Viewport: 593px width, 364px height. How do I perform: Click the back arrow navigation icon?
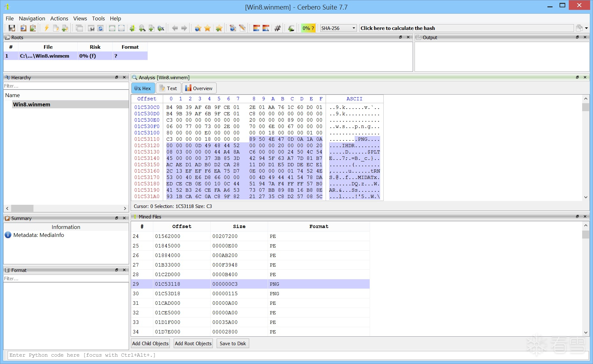(175, 28)
